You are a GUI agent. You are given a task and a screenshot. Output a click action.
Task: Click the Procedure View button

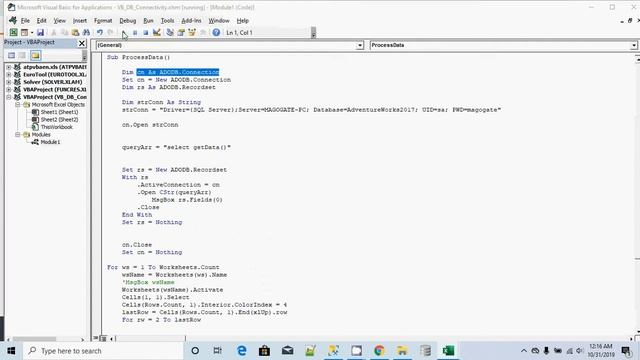point(96,338)
